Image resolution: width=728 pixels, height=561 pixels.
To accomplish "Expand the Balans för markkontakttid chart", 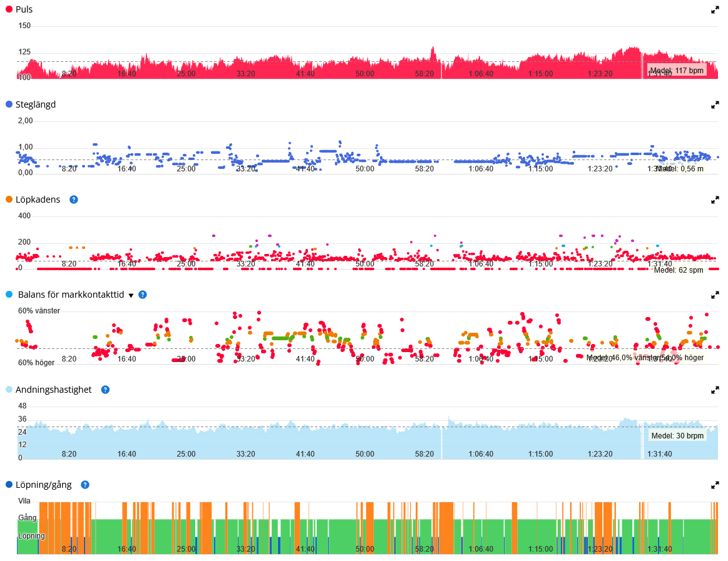I will point(715,295).
